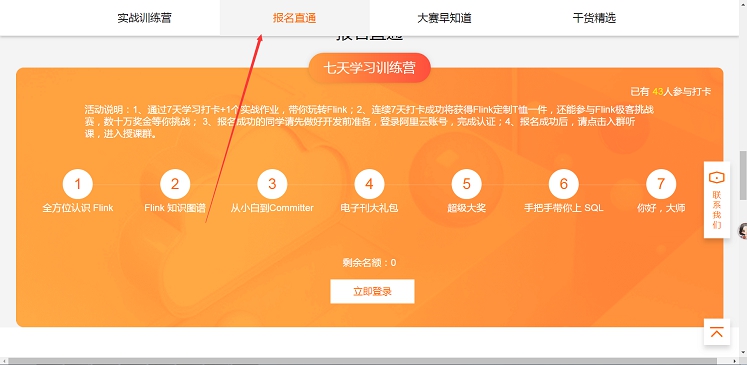This screenshot has height=365, width=747.
Task: Click the 活动说明 description paragraph
Action: click(369, 122)
